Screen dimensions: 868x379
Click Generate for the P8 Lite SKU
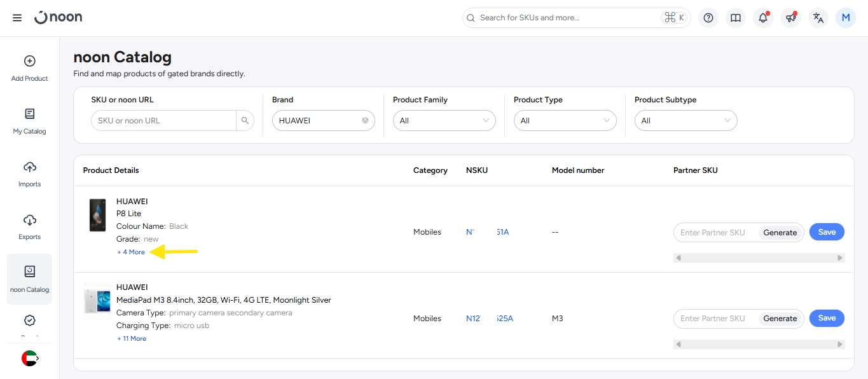(780, 233)
